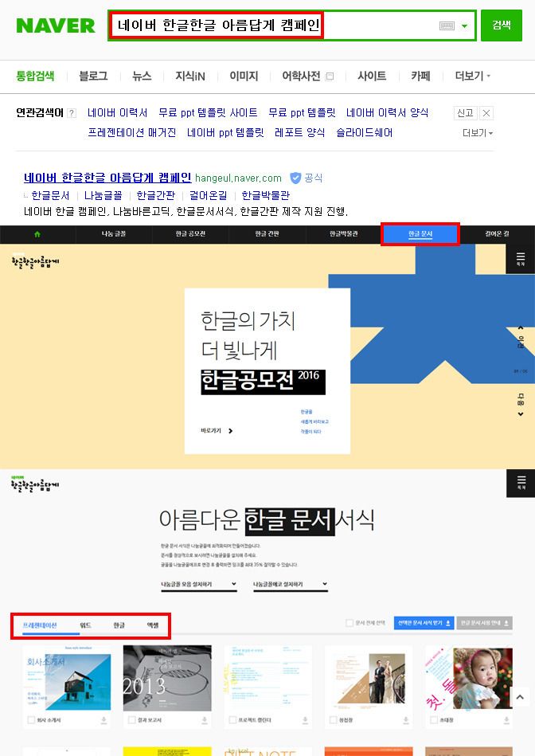Download the 결과 보고서 template icon
This screenshot has width=535, height=756.
coord(205,720)
